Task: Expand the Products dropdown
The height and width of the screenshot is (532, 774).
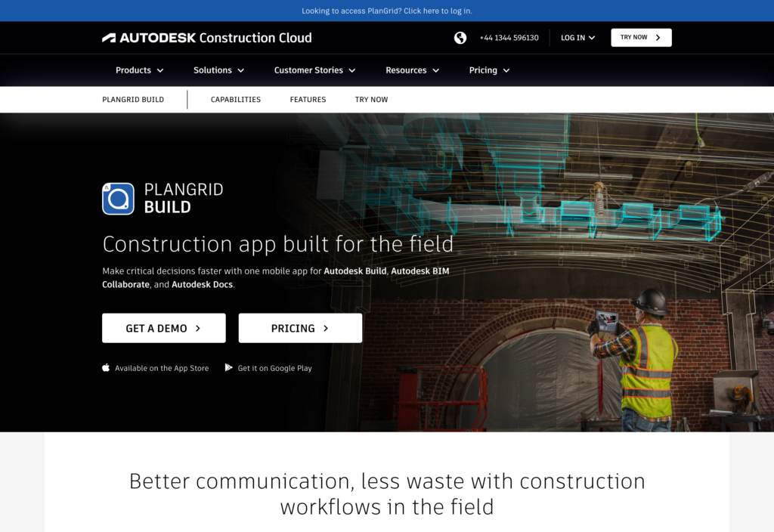Action: tap(139, 70)
